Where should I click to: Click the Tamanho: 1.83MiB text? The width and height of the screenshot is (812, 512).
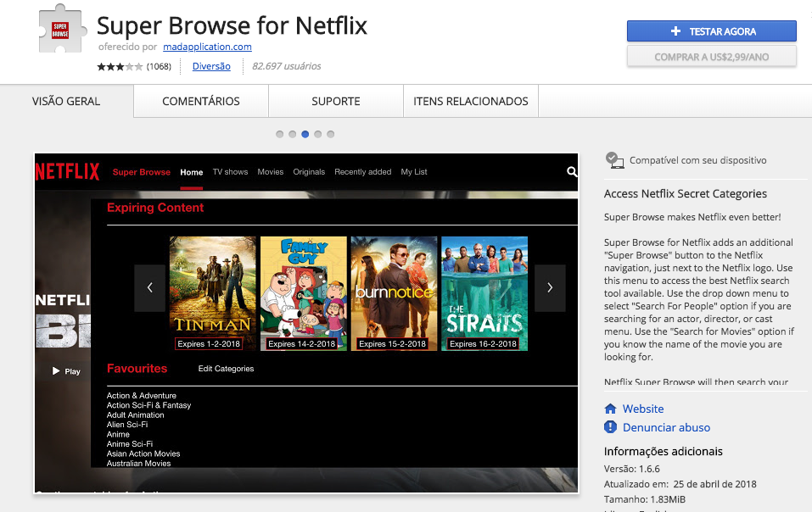coord(645,499)
